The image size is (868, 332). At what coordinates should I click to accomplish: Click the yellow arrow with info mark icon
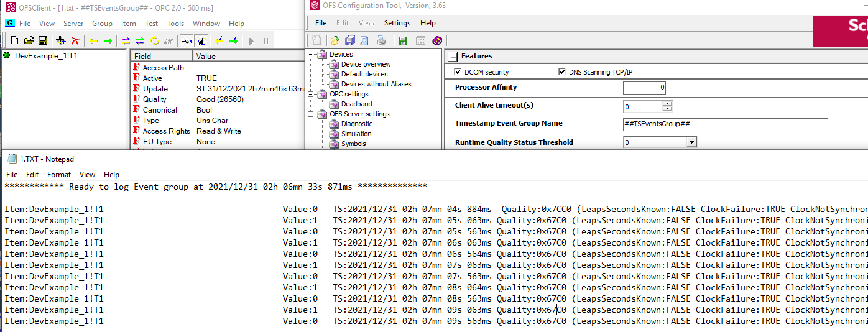(x=219, y=40)
